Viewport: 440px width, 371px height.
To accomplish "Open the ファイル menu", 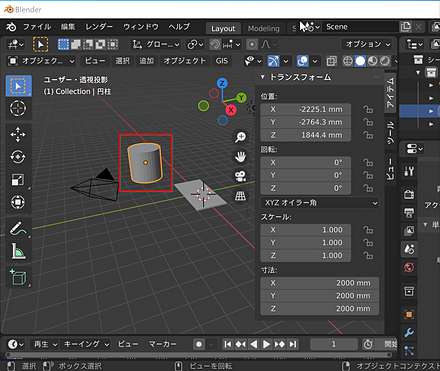I will pyautogui.click(x=37, y=27).
